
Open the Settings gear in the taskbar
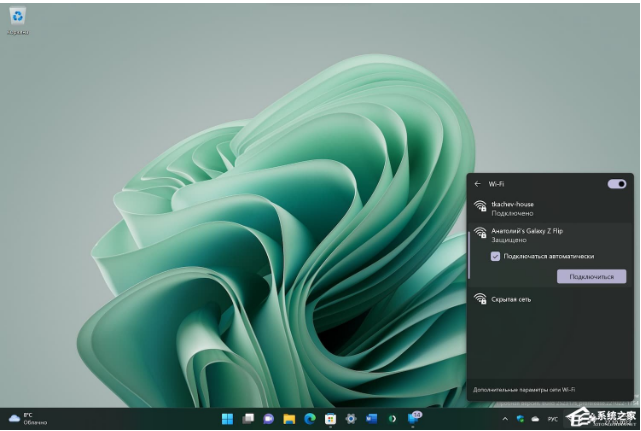pyautogui.click(x=351, y=418)
